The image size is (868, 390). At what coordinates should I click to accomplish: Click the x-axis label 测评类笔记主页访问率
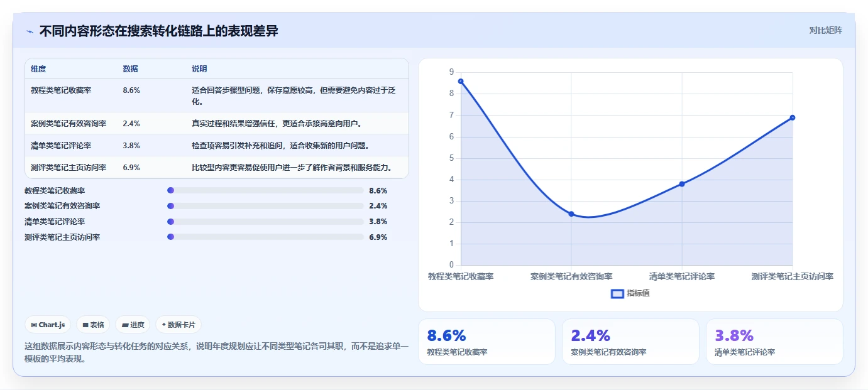tap(793, 276)
